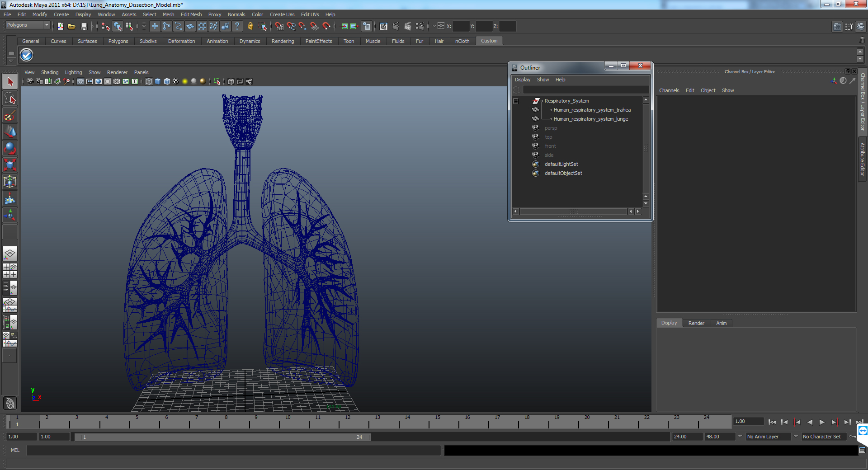Toggle lock current selection padlock icon
This screenshot has width=868, height=470.
point(250,26)
